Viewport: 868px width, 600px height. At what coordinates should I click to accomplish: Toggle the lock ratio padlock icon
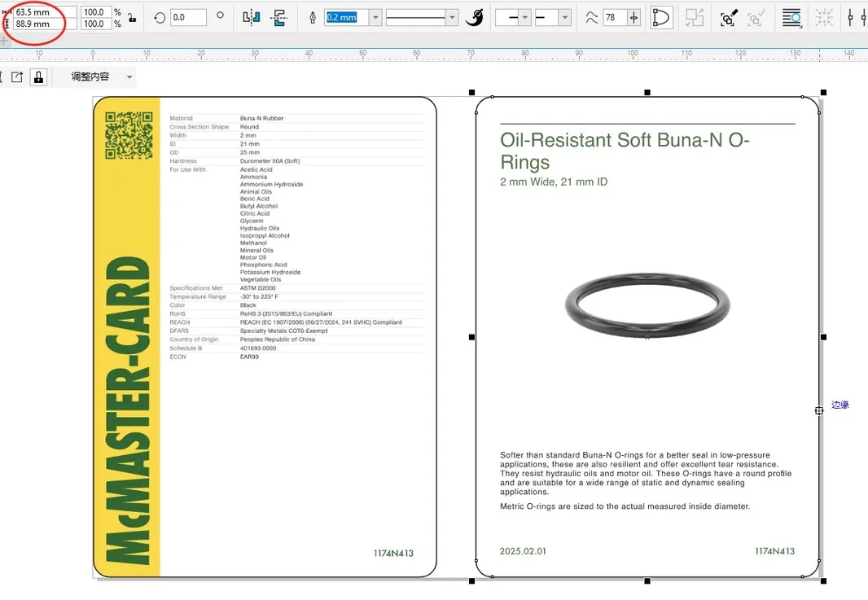[x=132, y=18]
